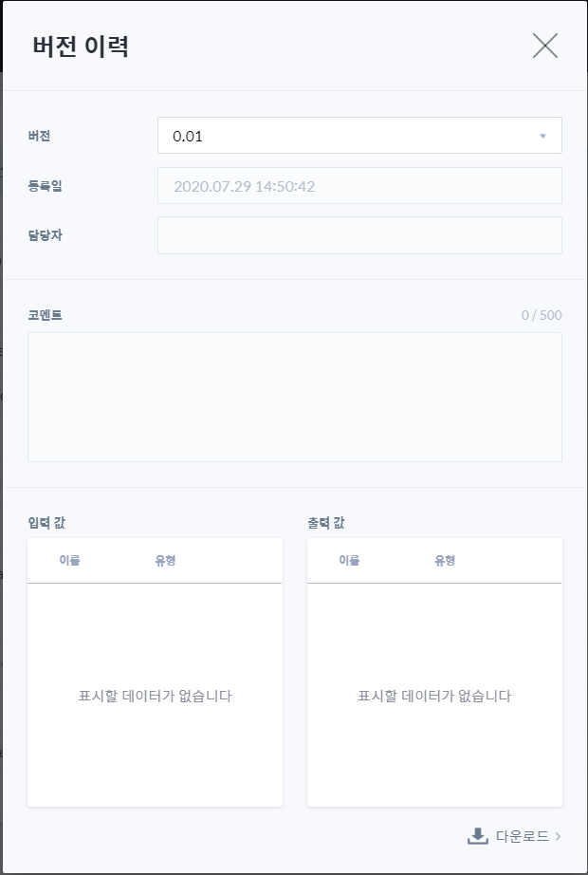Sort by 유형 in 입력 값 table
This screenshot has width=588, height=875.
coord(165,560)
